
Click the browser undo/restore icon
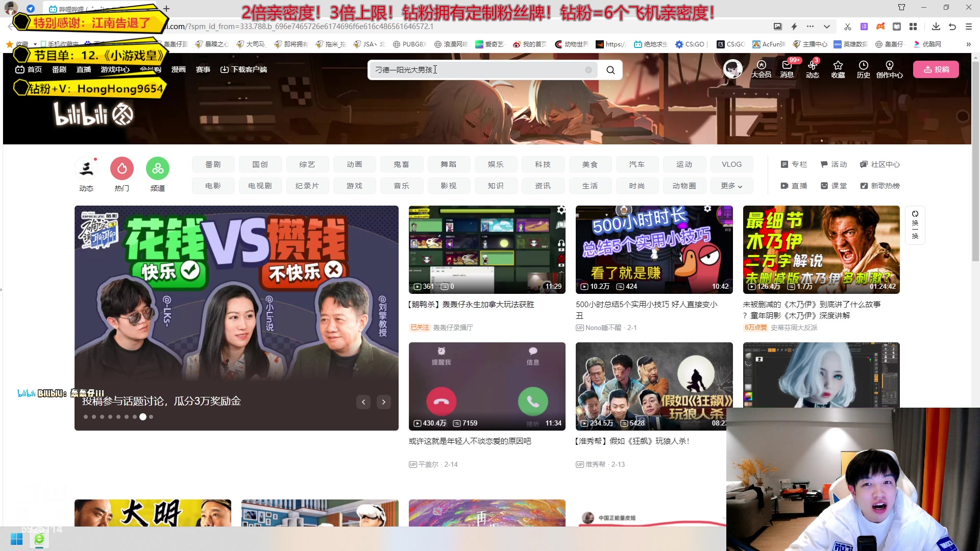point(952,27)
